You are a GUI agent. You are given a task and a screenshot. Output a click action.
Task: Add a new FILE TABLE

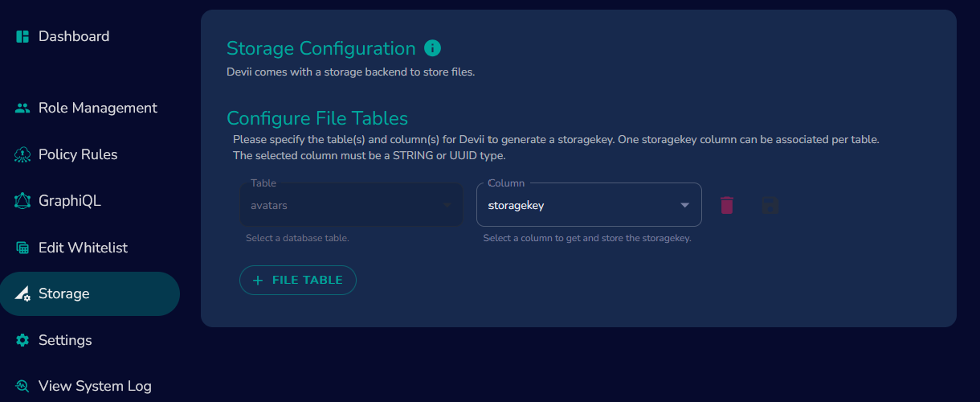click(x=298, y=281)
